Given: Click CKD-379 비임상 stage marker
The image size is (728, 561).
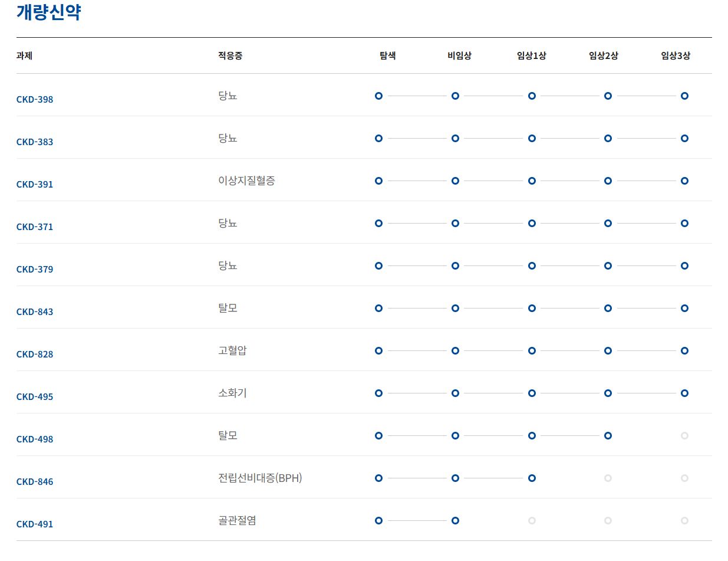Looking at the screenshot, I should (x=455, y=265).
